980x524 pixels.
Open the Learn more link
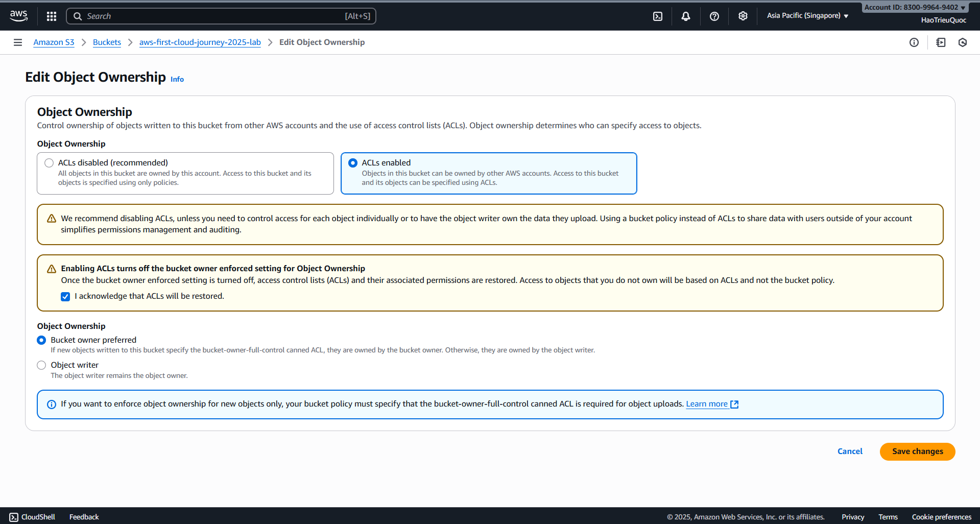pyautogui.click(x=708, y=403)
